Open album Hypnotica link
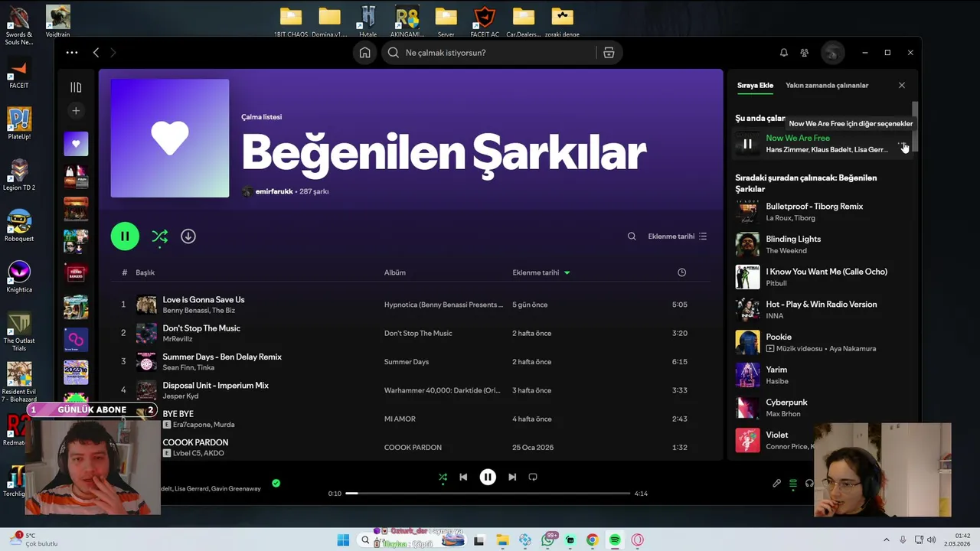Viewport: 980px width, 551px height. point(443,305)
